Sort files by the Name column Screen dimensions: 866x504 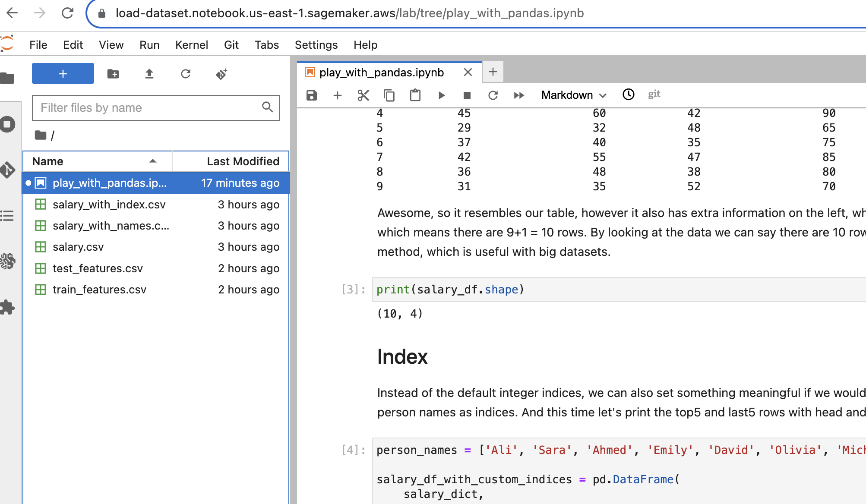[x=98, y=161]
